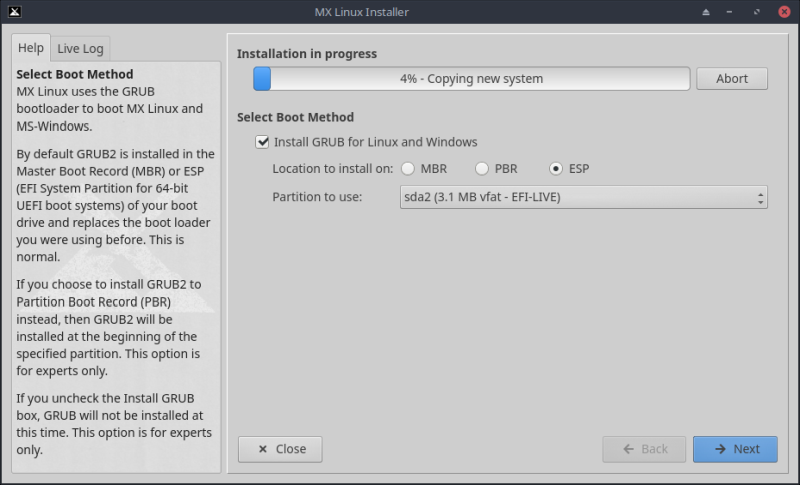Viewport: 800px width, 485px height.
Task: Click the help paragraph about Partition Boot Record
Action: coord(108,327)
